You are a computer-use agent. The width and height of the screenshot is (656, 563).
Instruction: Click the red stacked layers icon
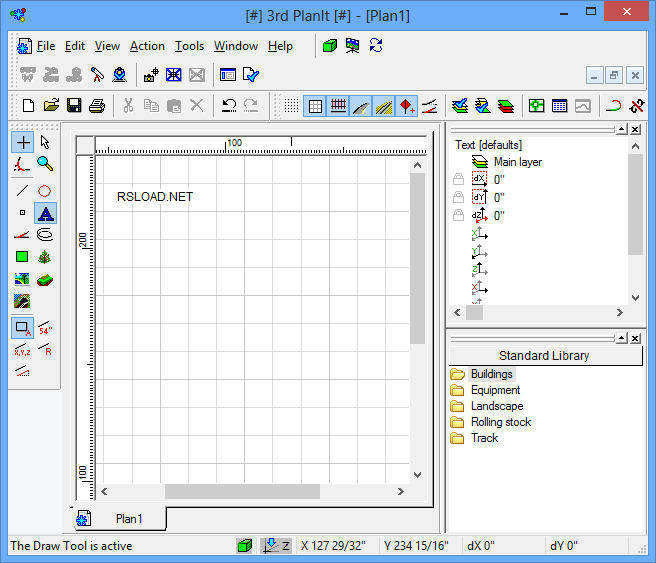506,106
